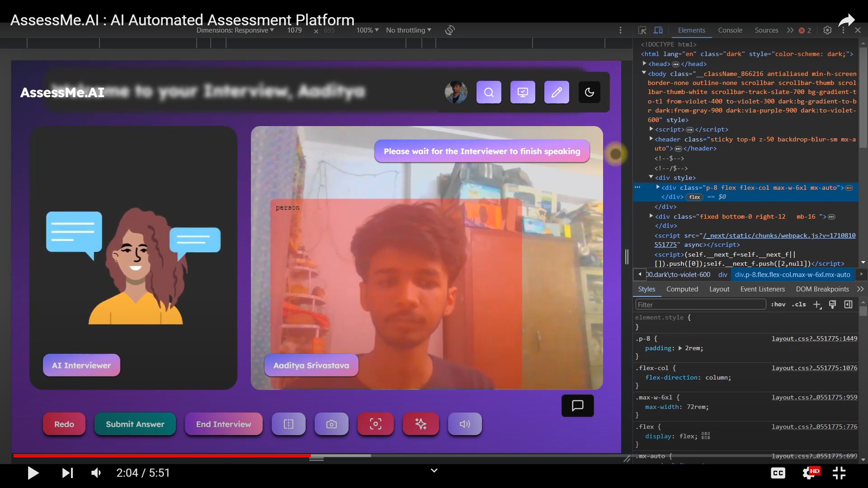Click the red focus scan icon
The width and height of the screenshot is (868, 488).
point(375,424)
